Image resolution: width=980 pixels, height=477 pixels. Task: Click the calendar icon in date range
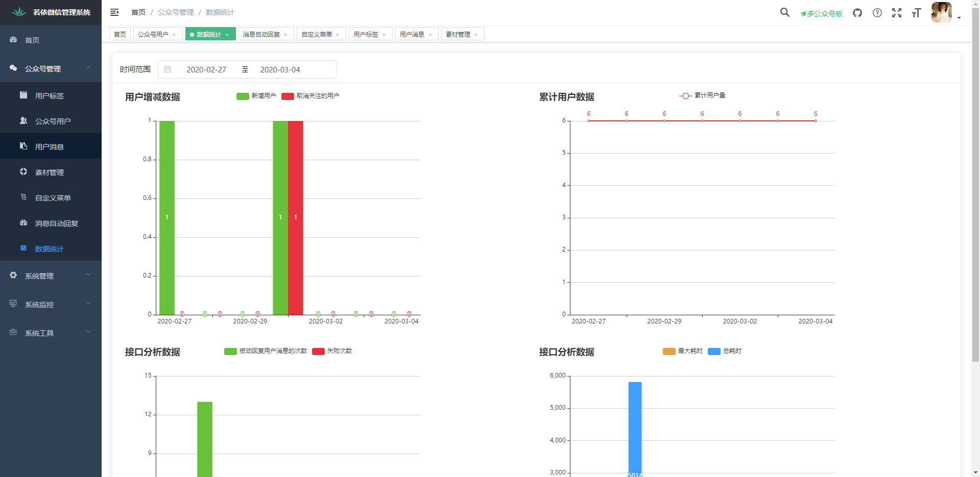(168, 69)
